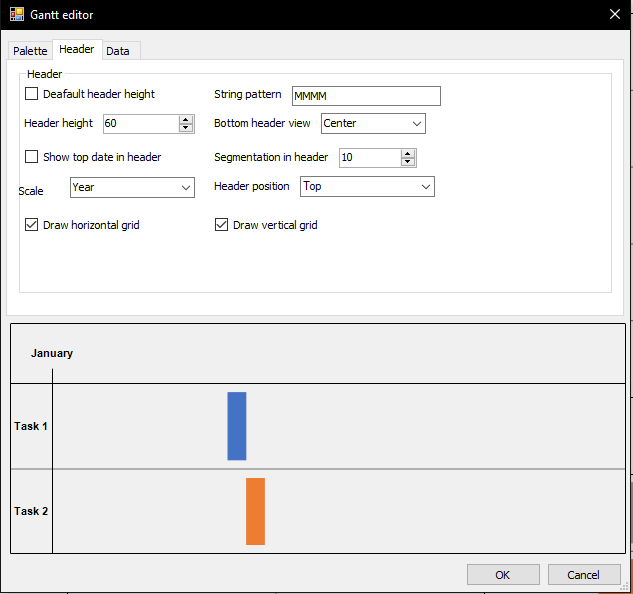The image size is (633, 594).
Task: Decrease Segmentation in header value
Action: [x=408, y=162]
